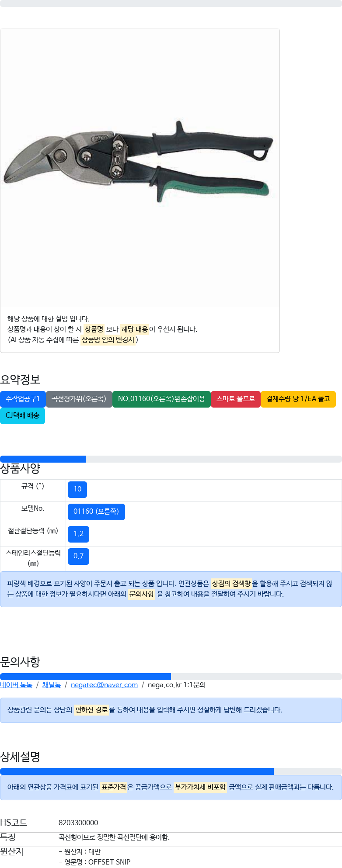Click the 상품사양 section heading
Screen dimensions: 342x868
20,469
